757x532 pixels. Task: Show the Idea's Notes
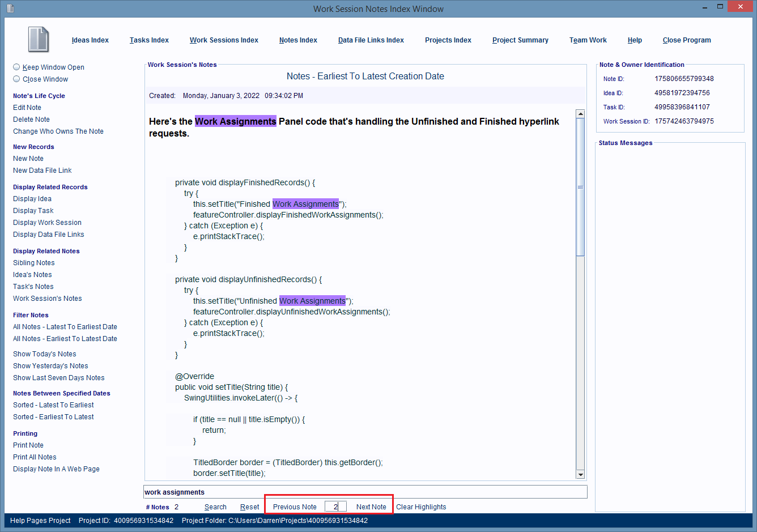click(32, 275)
